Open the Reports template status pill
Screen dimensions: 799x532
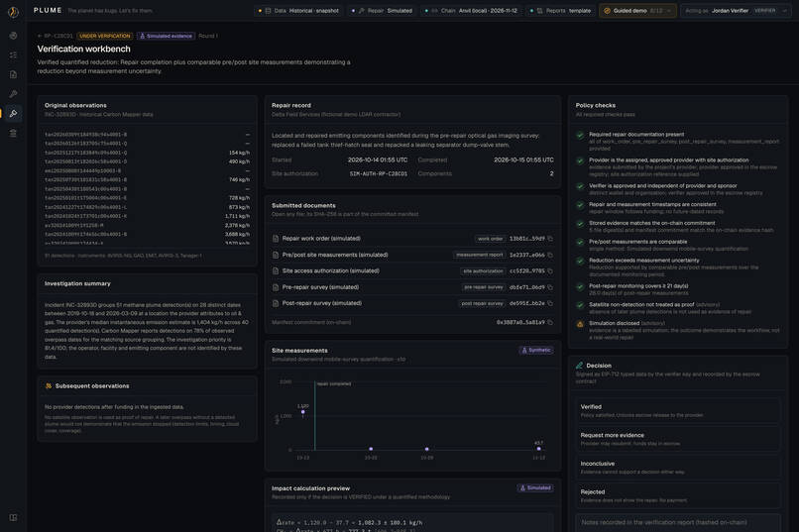560,11
